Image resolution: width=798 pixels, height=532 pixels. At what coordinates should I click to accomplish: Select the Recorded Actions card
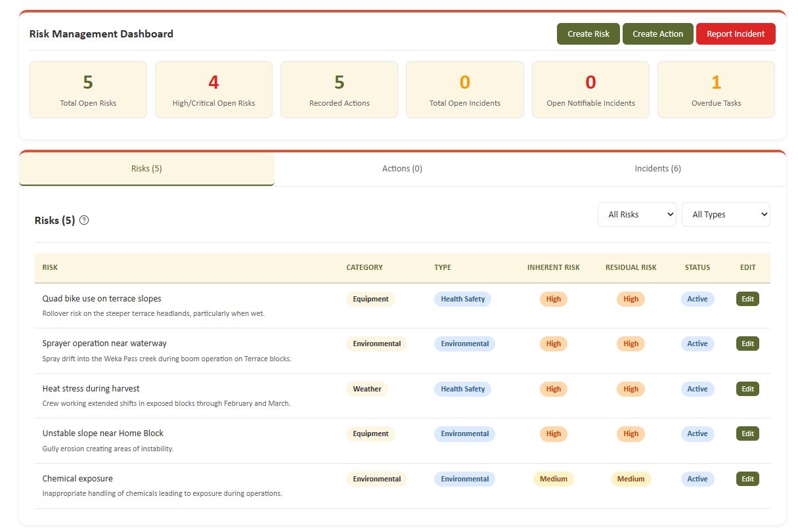pyautogui.click(x=339, y=90)
